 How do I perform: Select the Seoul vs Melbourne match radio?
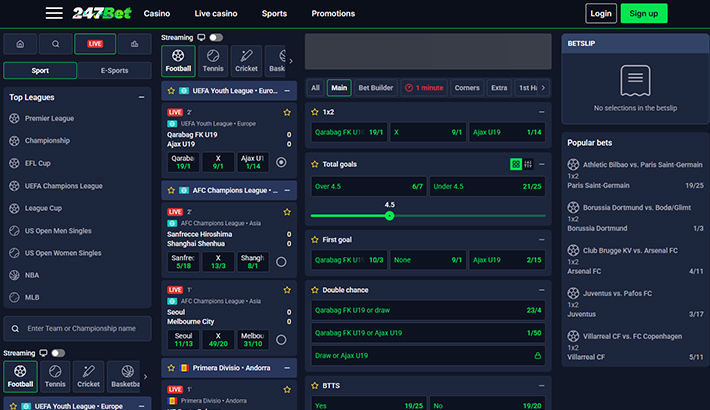[x=281, y=340]
